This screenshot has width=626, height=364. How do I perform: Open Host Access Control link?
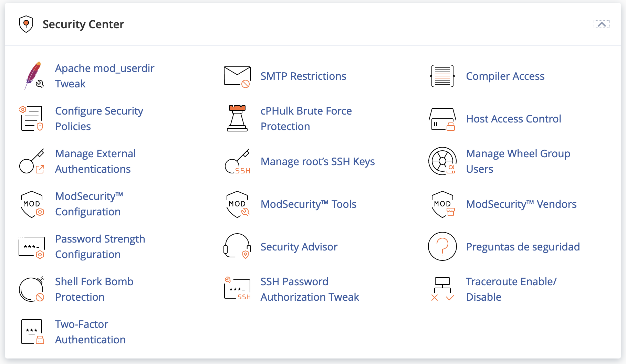point(513,119)
